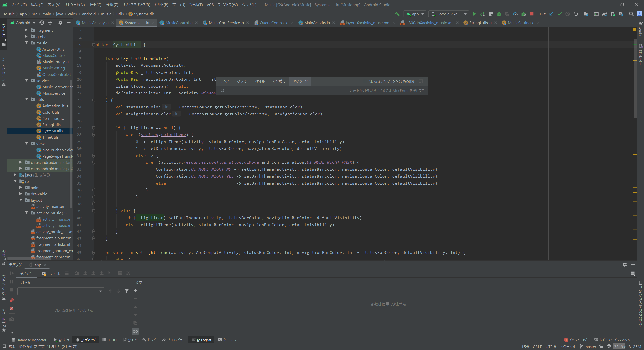Click the Mute Breakpoints icon
Image resolution: width=644 pixels, height=350 pixels.
pos(12,308)
